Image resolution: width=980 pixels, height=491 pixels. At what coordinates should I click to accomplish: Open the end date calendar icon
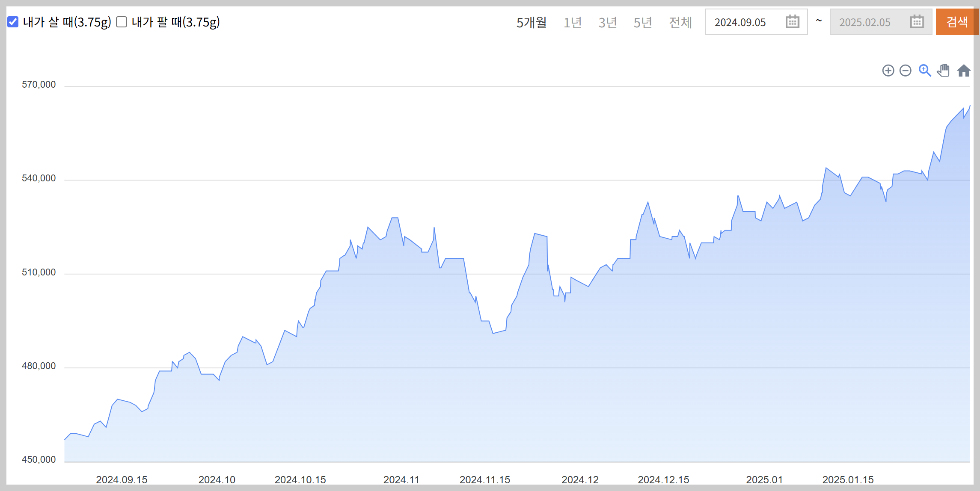917,22
